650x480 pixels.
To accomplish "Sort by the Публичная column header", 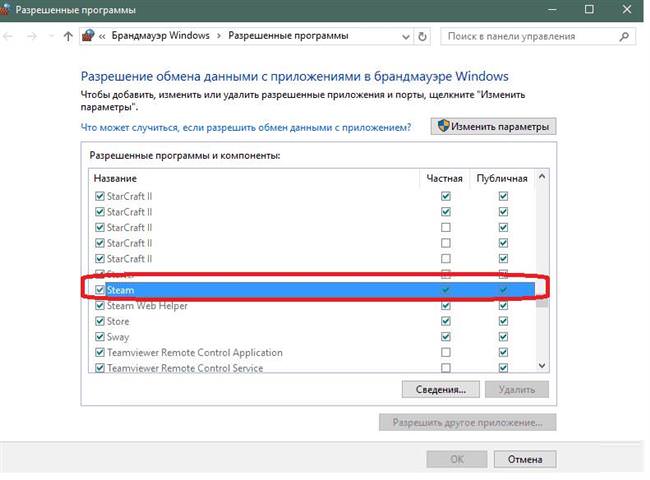I will [502, 179].
